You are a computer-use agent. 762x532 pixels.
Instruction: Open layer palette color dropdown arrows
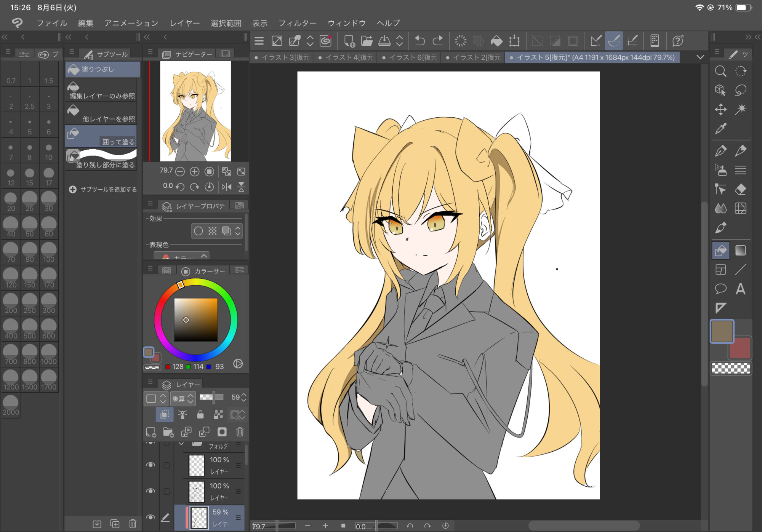[163, 398]
